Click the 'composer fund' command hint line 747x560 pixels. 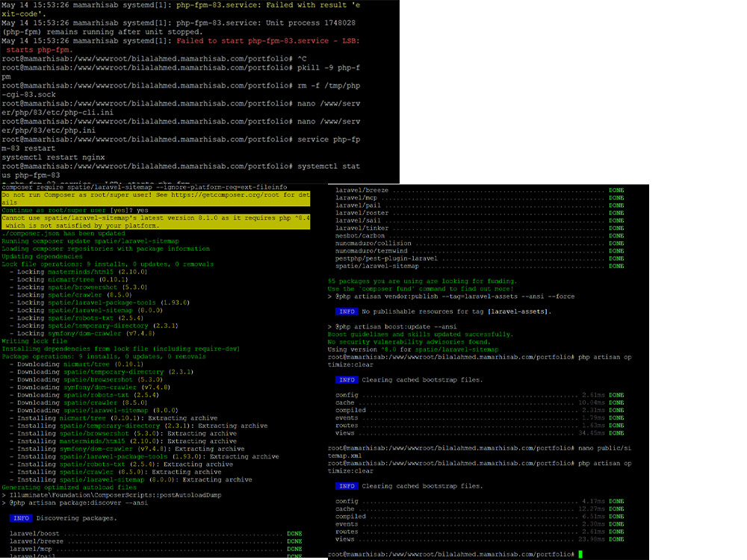click(x=420, y=288)
